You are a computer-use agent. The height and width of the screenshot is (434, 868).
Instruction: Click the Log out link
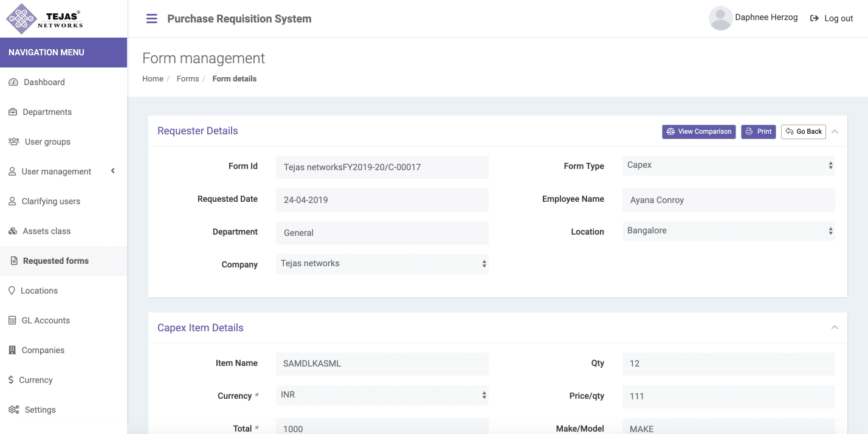tap(832, 18)
